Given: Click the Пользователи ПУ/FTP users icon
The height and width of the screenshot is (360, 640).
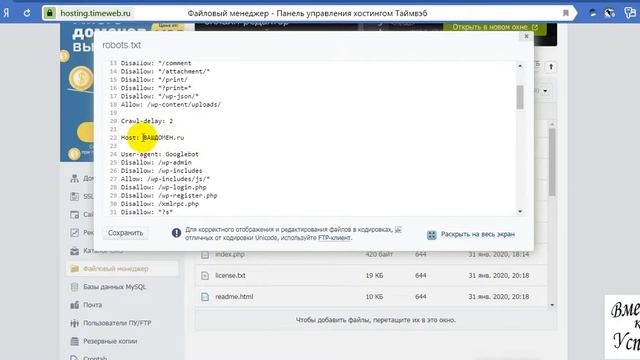Looking at the screenshot, I should 74,323.
